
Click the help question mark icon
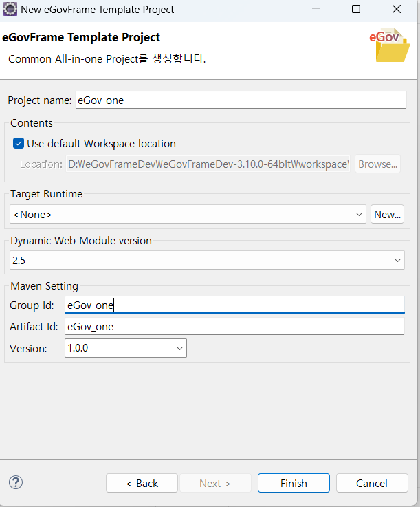16,482
